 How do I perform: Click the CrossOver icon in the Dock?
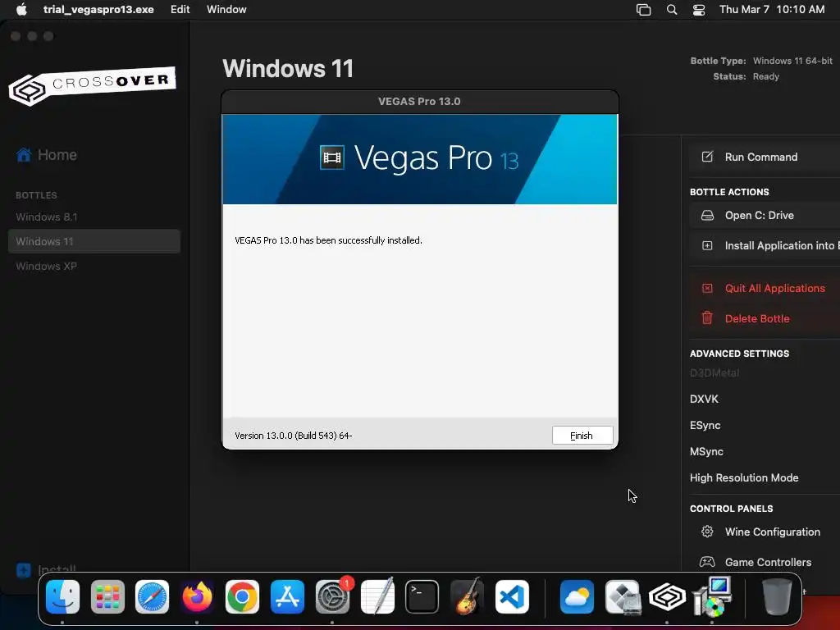pyautogui.click(x=668, y=597)
